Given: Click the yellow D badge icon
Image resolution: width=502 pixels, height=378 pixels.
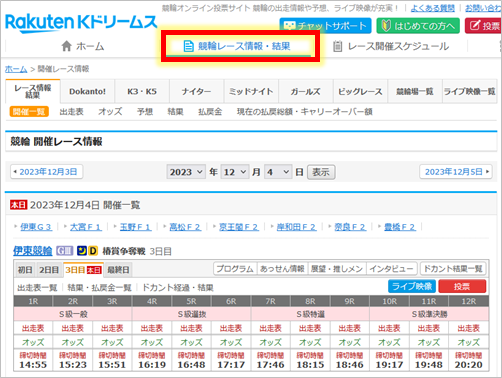Looking at the screenshot, I should 93,251.
